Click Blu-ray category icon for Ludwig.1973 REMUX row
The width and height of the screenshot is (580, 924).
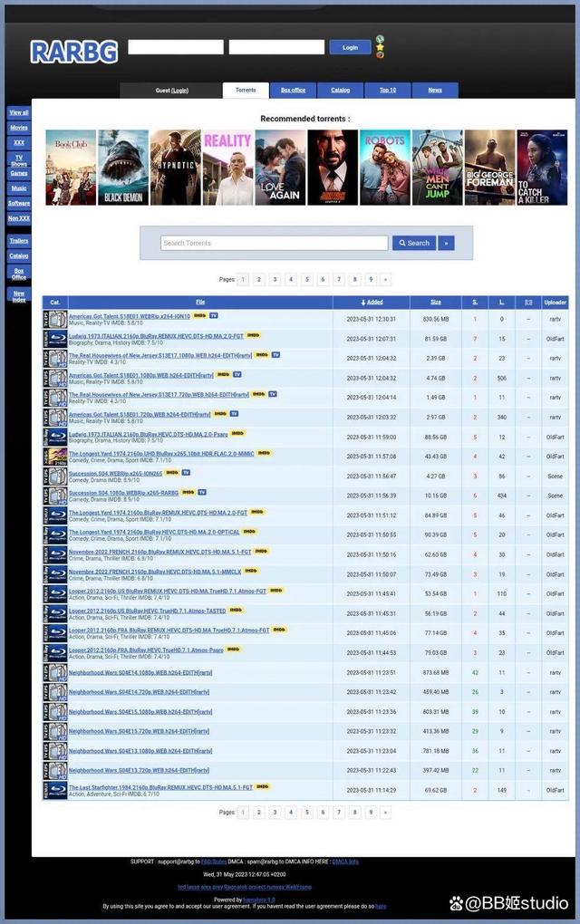point(54,339)
